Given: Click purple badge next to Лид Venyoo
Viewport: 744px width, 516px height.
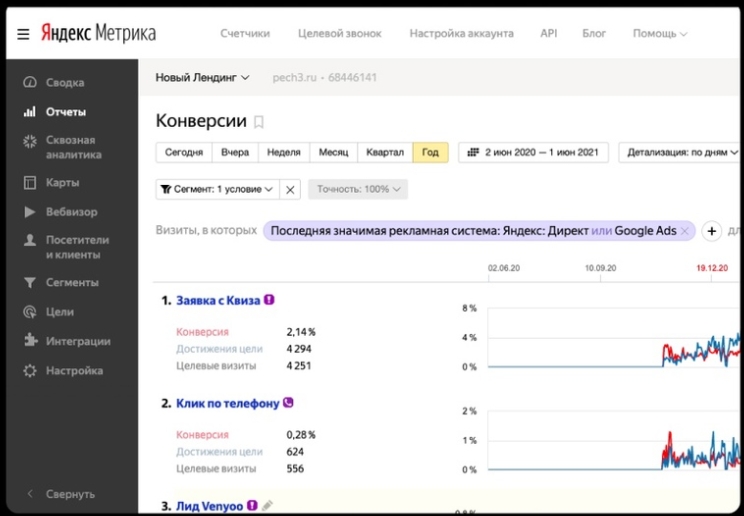Looking at the screenshot, I should [x=252, y=506].
